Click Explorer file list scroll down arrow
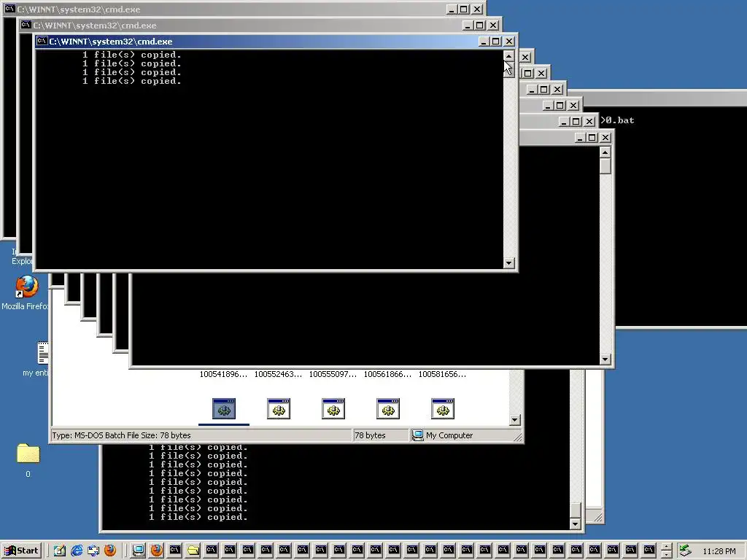Image resolution: width=747 pixels, height=560 pixels. click(514, 420)
